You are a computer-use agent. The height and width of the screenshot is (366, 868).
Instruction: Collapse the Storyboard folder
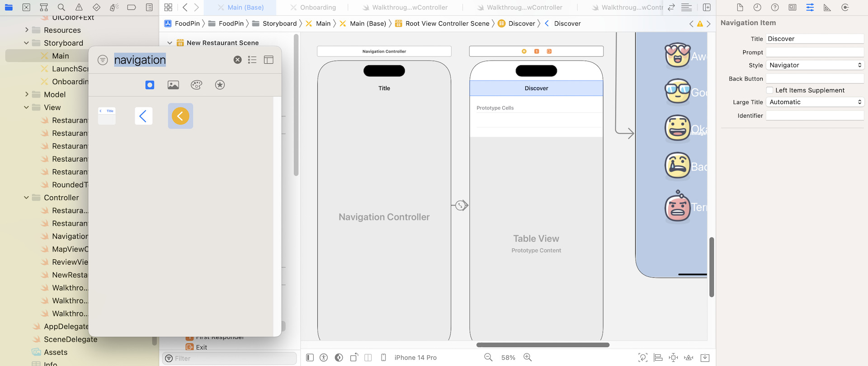26,43
